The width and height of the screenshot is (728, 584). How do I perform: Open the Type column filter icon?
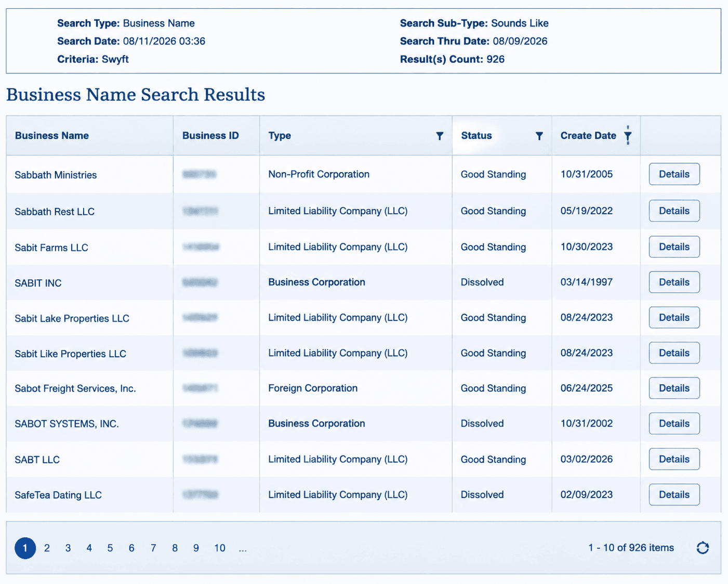click(x=440, y=136)
